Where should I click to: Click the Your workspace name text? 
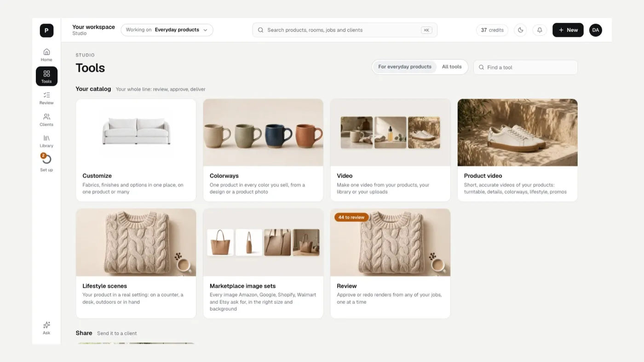point(93,27)
